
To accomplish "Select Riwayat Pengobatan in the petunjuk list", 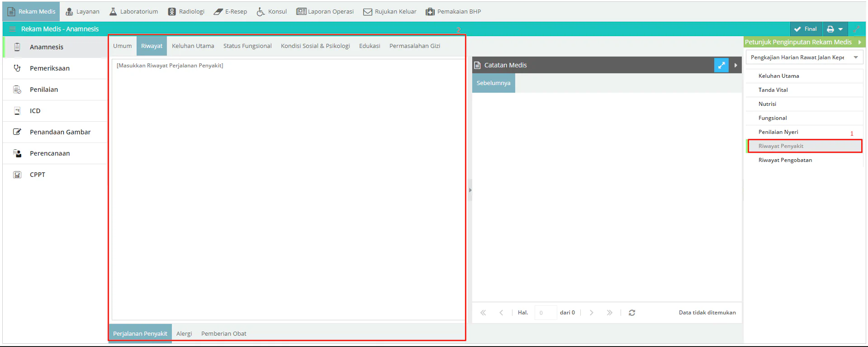I will [804, 160].
